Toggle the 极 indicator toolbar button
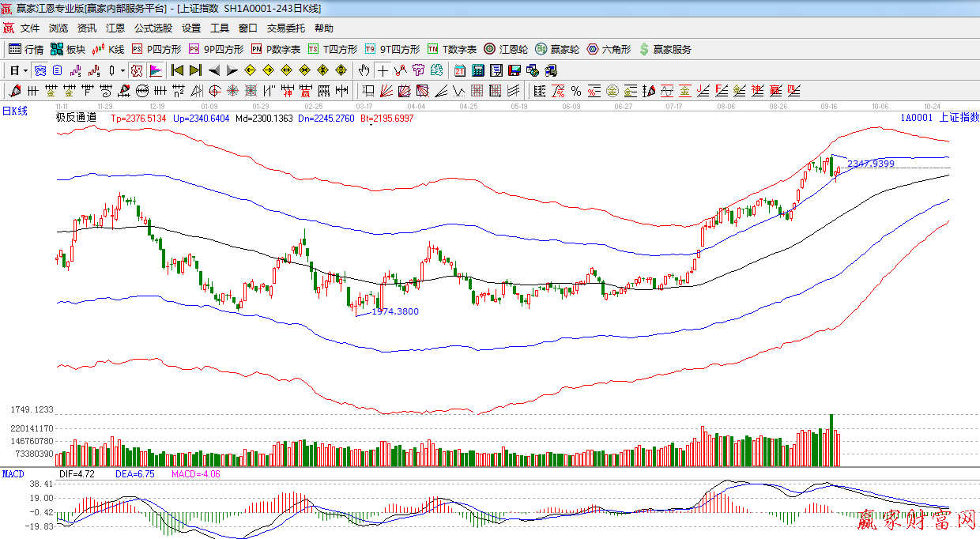This screenshot has height=539, width=980. tap(137, 70)
